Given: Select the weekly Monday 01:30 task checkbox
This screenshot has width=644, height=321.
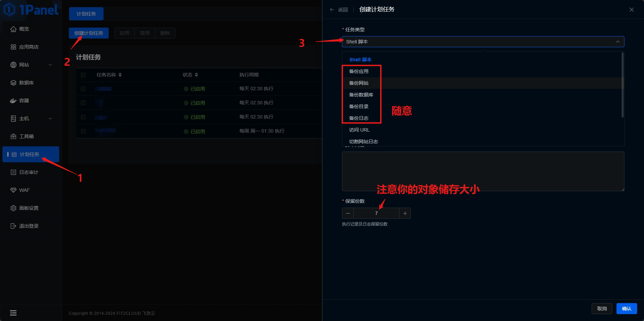Looking at the screenshot, I should pyautogui.click(x=83, y=131).
